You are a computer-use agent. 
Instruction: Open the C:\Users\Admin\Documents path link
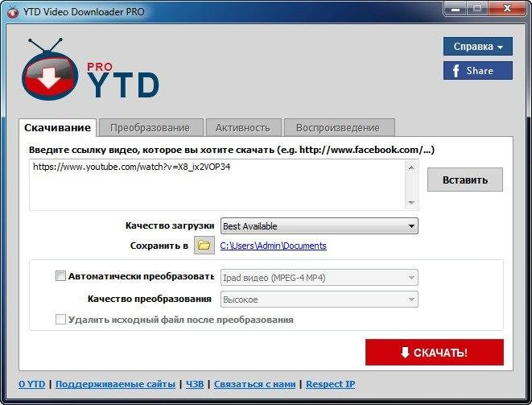(273, 246)
